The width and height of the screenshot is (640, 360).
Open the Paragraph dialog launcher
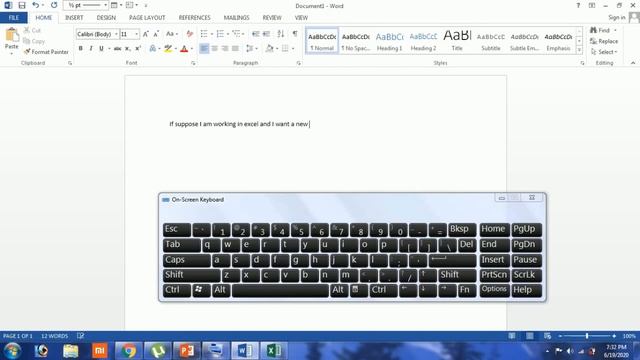[x=298, y=63]
